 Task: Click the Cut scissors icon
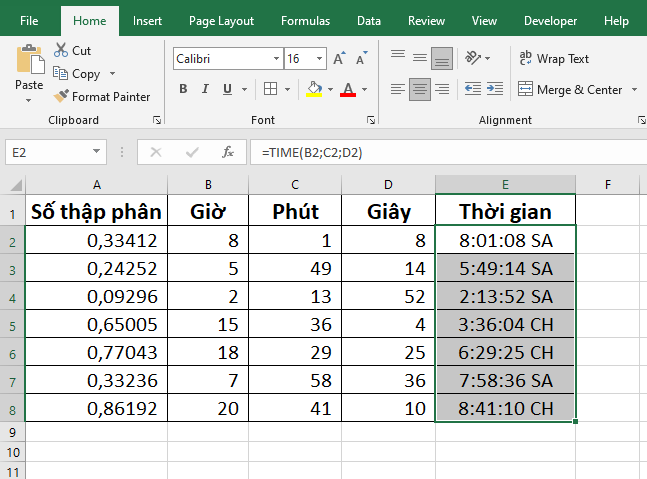(62, 50)
